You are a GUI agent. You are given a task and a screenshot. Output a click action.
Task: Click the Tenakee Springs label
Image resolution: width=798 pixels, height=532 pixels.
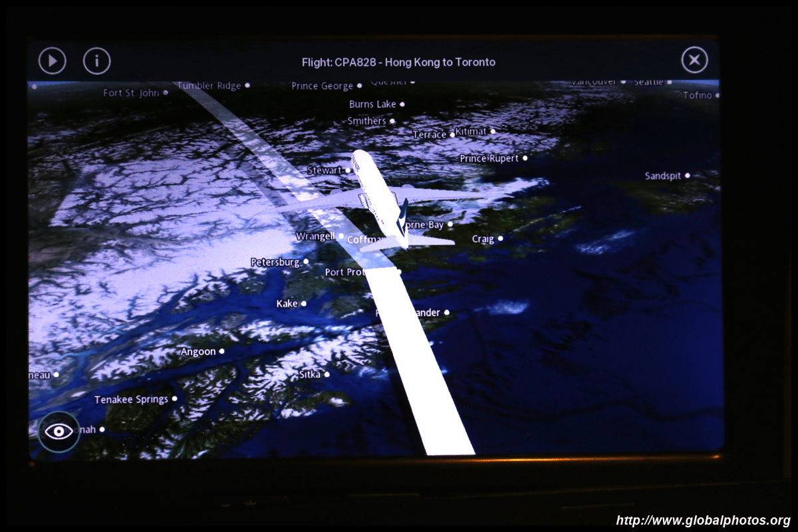131,400
